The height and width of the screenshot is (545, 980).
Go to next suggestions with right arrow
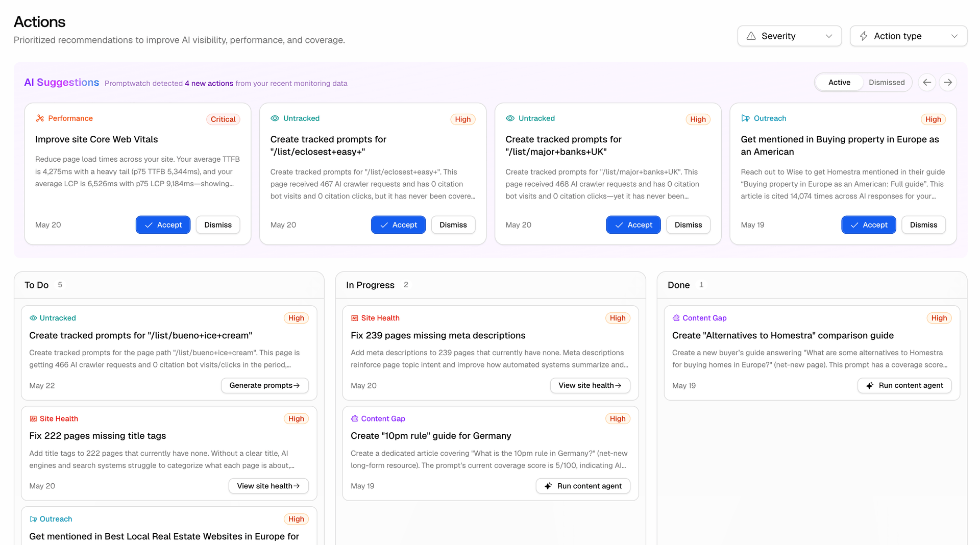(948, 82)
